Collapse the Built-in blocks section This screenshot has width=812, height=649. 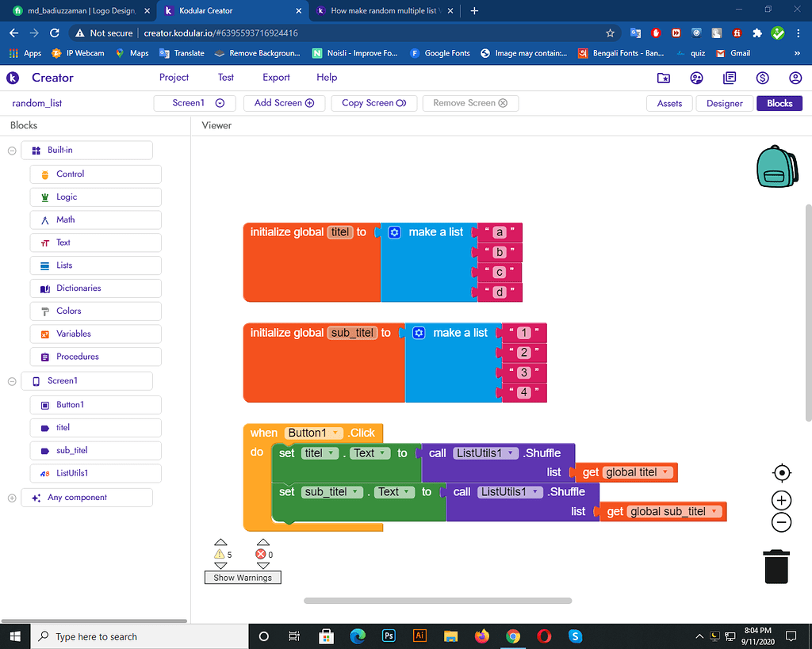point(11,150)
